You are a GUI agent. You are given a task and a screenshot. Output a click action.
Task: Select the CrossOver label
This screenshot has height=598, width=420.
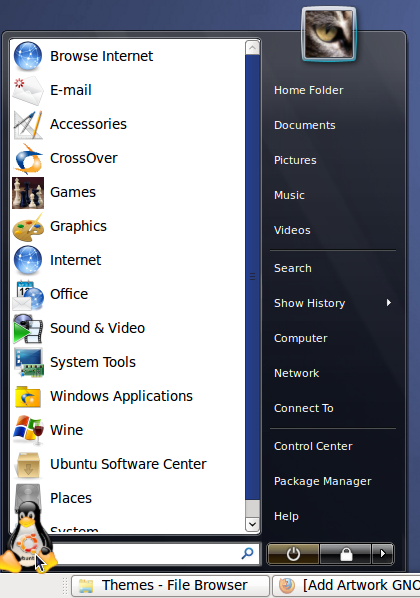(x=84, y=158)
